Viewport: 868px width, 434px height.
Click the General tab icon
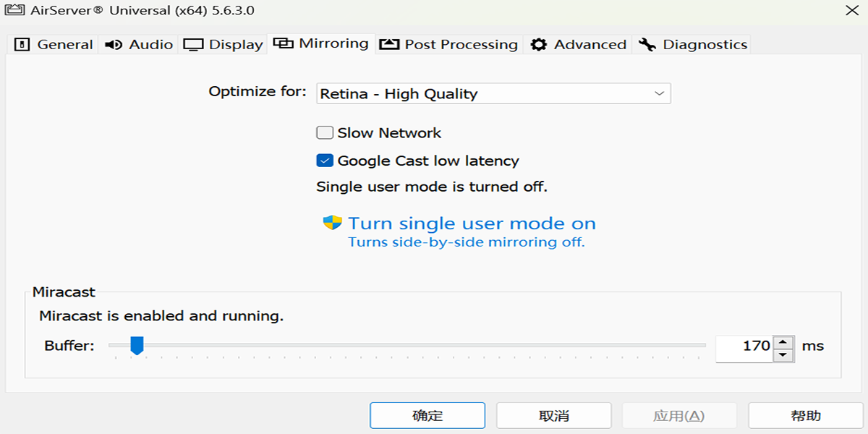tap(22, 45)
